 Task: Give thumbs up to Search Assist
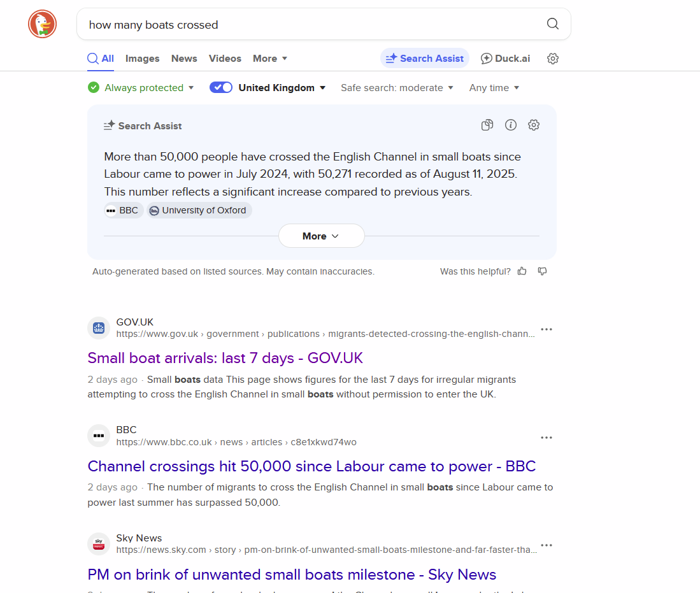(522, 271)
